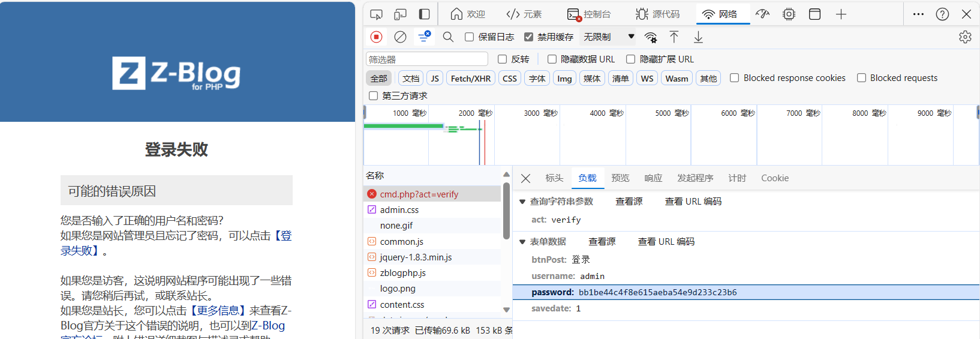The height and width of the screenshot is (339, 980).
Task: Select admin.css request row
Action: click(432, 209)
